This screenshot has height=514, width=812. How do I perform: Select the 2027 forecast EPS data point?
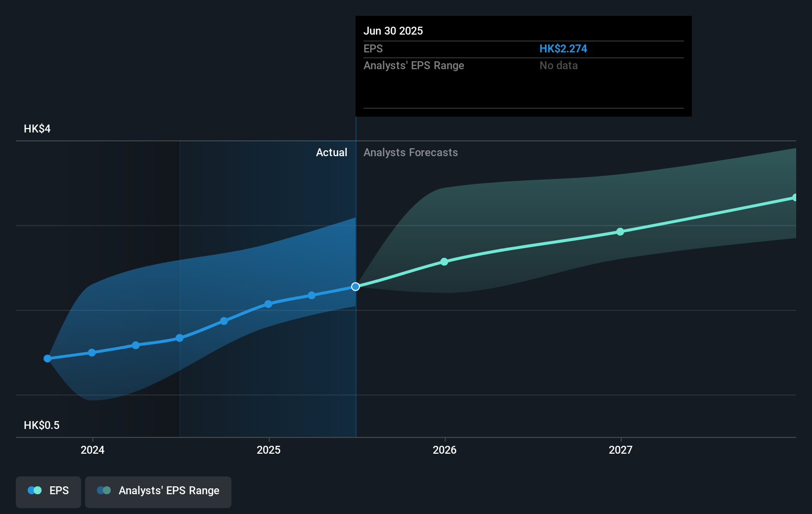tap(620, 232)
